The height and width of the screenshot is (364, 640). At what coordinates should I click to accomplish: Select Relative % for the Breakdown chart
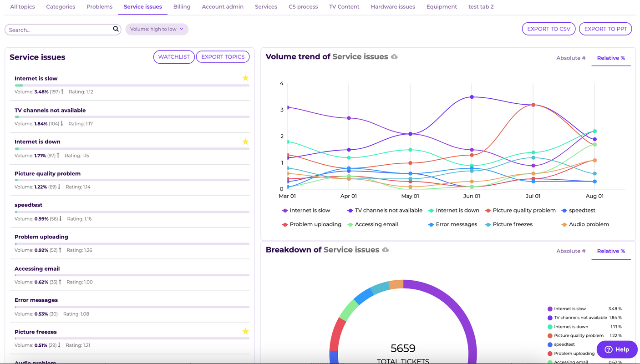611,251
